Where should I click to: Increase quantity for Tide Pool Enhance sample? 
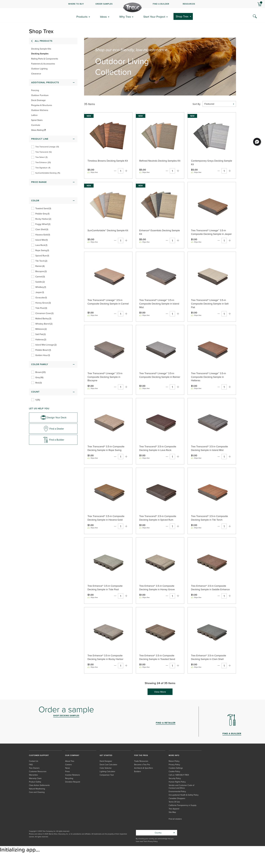click(126, 596)
